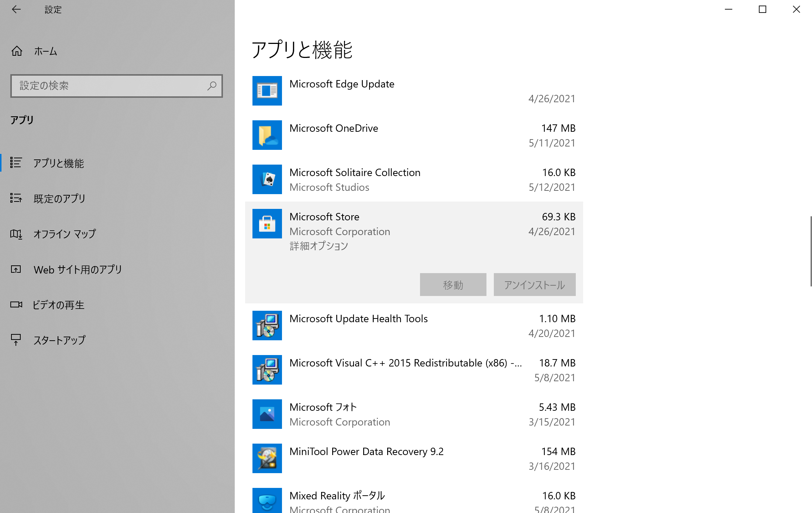The width and height of the screenshot is (812, 513).
Task: Click the Microsoft OneDrive app icon
Action: tap(267, 135)
